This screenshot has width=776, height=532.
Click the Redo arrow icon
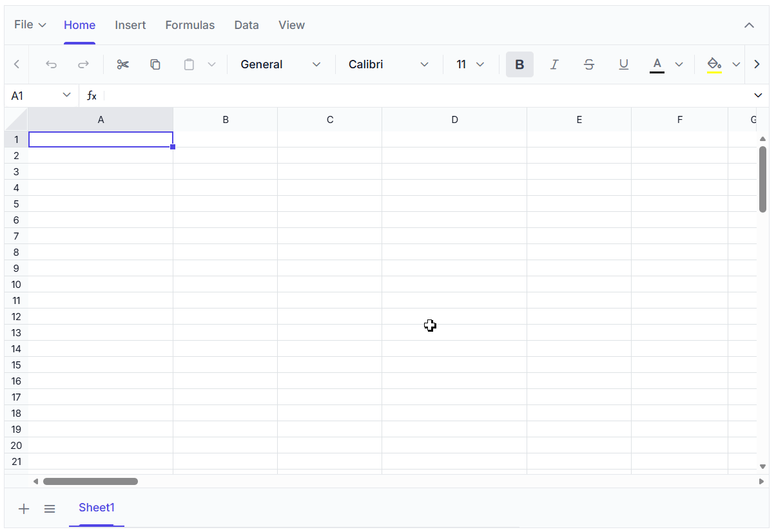[83, 64]
